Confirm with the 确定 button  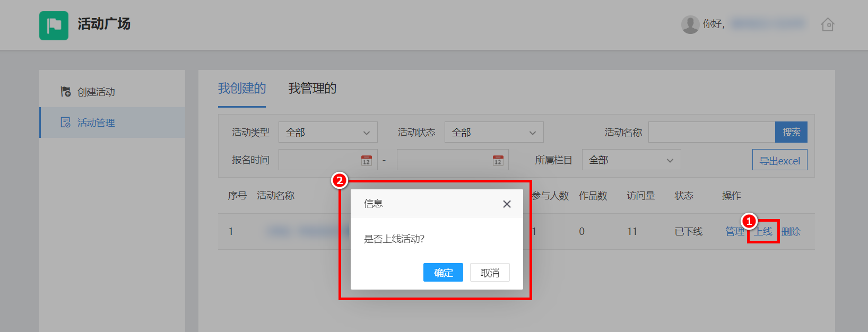443,273
